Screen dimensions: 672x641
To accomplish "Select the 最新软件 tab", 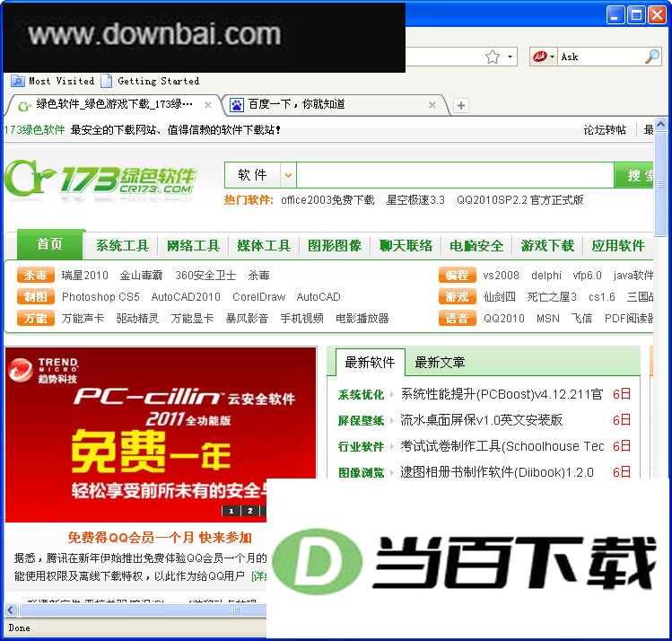I will (370, 363).
